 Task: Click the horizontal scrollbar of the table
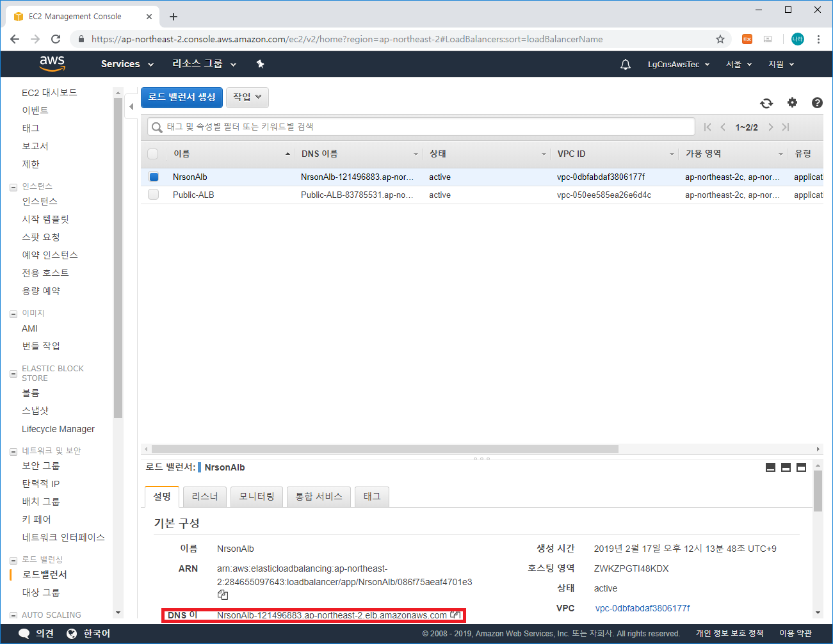[385, 449]
